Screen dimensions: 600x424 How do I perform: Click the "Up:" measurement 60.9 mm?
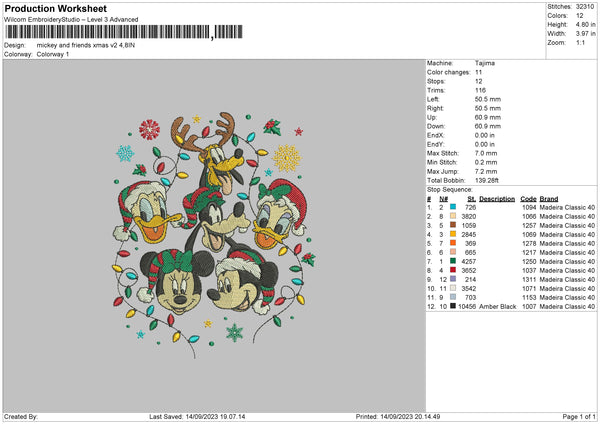point(488,117)
